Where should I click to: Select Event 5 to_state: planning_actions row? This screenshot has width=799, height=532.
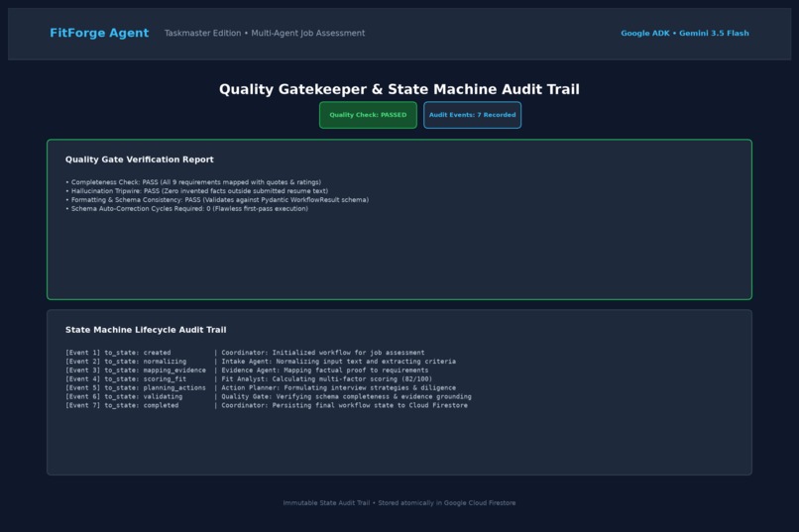click(261, 388)
